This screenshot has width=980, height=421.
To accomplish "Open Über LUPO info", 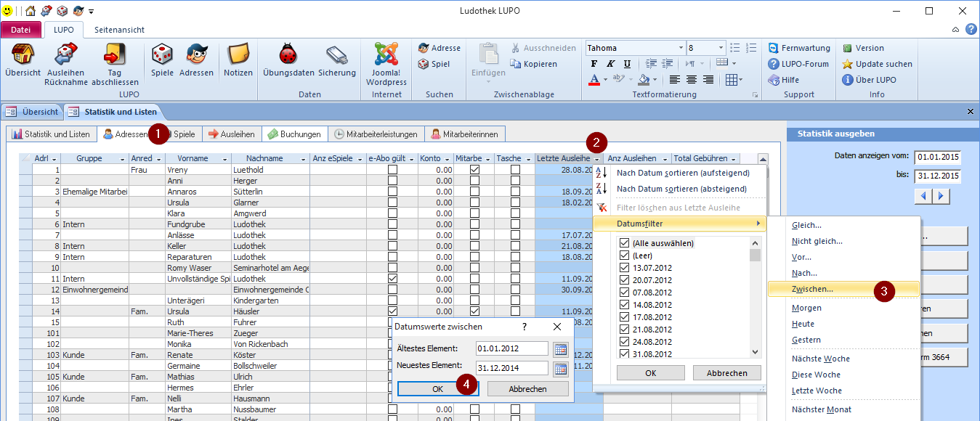I will [x=869, y=80].
